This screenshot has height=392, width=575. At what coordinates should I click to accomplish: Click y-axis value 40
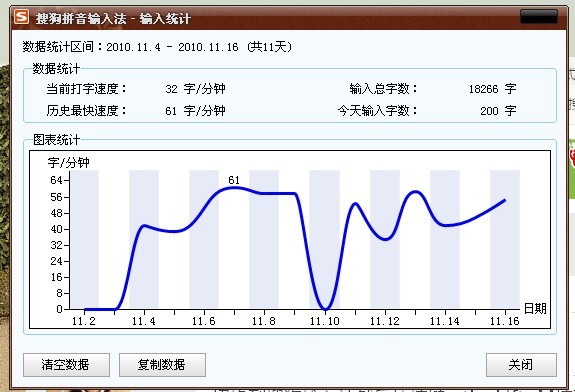click(x=56, y=229)
